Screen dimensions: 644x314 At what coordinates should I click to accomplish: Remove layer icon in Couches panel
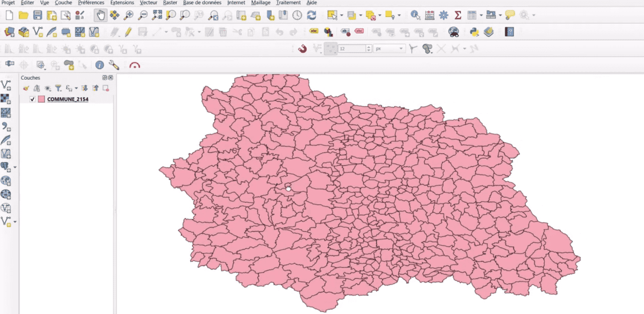click(106, 88)
